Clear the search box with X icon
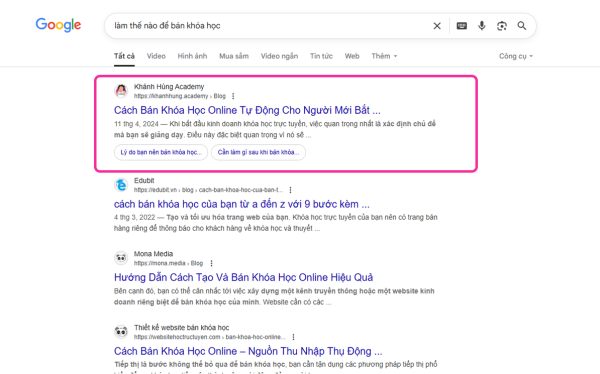The width and height of the screenshot is (600, 374). pyautogui.click(x=437, y=26)
